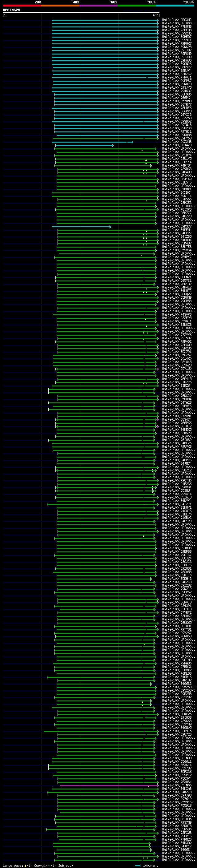Select hit UniRef100_Q7K566

pyautogui.click(x=177, y=200)
